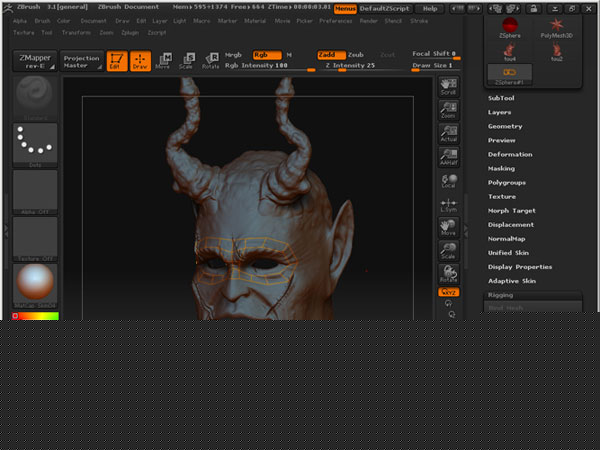The image size is (600, 450).
Task: Pick the ZSphere tool thumbnail
Action: tap(510, 26)
